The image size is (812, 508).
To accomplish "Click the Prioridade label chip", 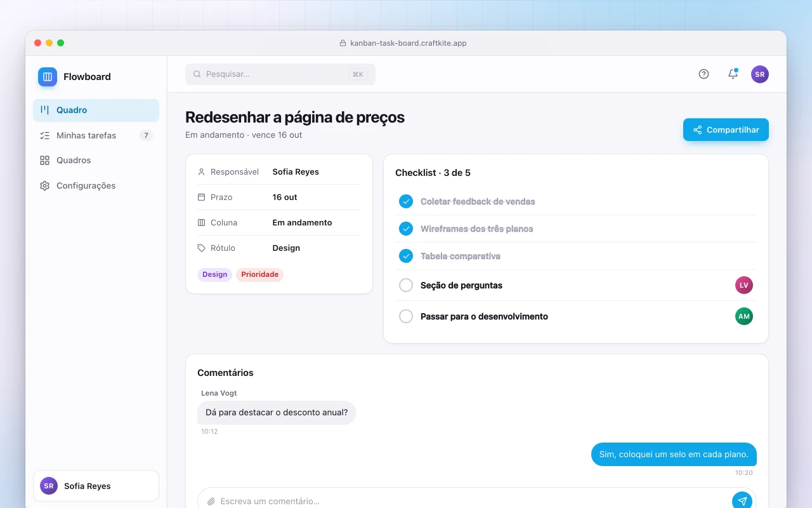I will click(259, 274).
